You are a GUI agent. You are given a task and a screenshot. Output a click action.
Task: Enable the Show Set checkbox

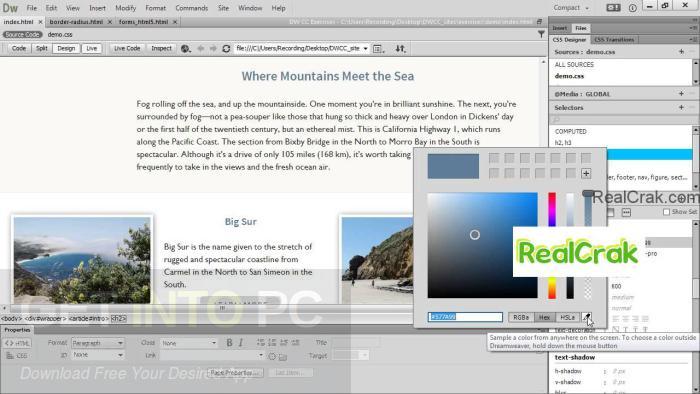667,212
